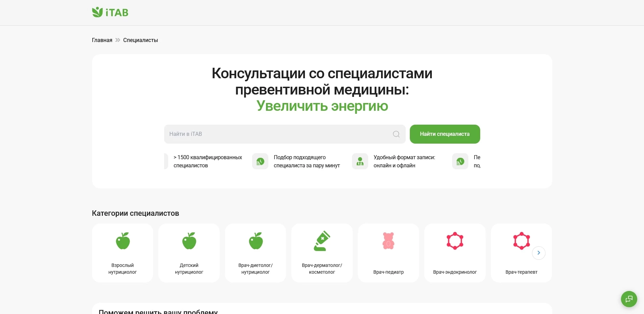Click the 'Найти специалиста' button
The width and height of the screenshot is (644, 314).
[x=444, y=134]
